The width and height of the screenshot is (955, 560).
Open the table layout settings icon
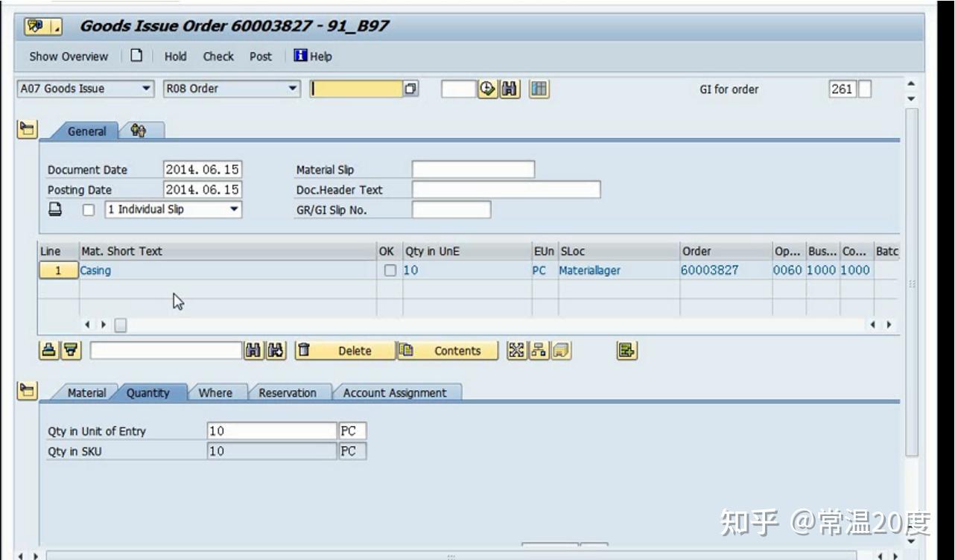click(x=539, y=89)
